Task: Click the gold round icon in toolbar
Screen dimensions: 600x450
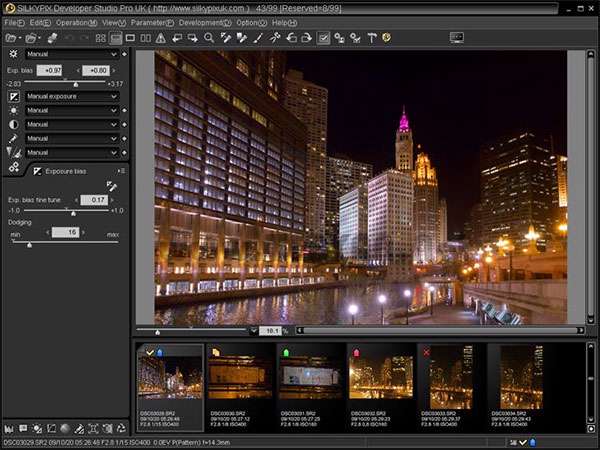Action: 386,38
